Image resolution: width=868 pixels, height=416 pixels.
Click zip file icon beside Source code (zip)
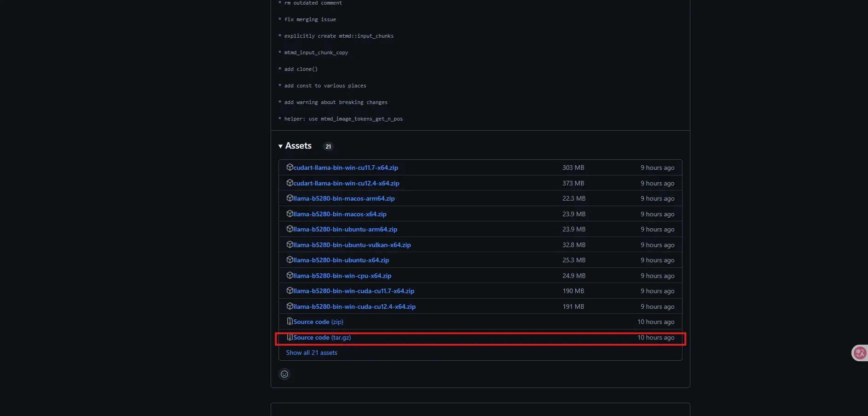(289, 322)
